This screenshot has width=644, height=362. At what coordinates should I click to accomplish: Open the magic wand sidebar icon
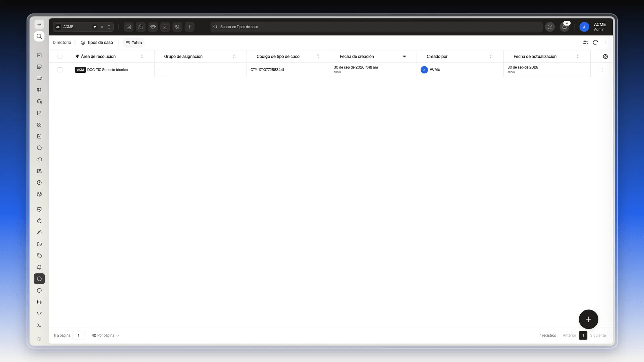[x=39, y=233]
